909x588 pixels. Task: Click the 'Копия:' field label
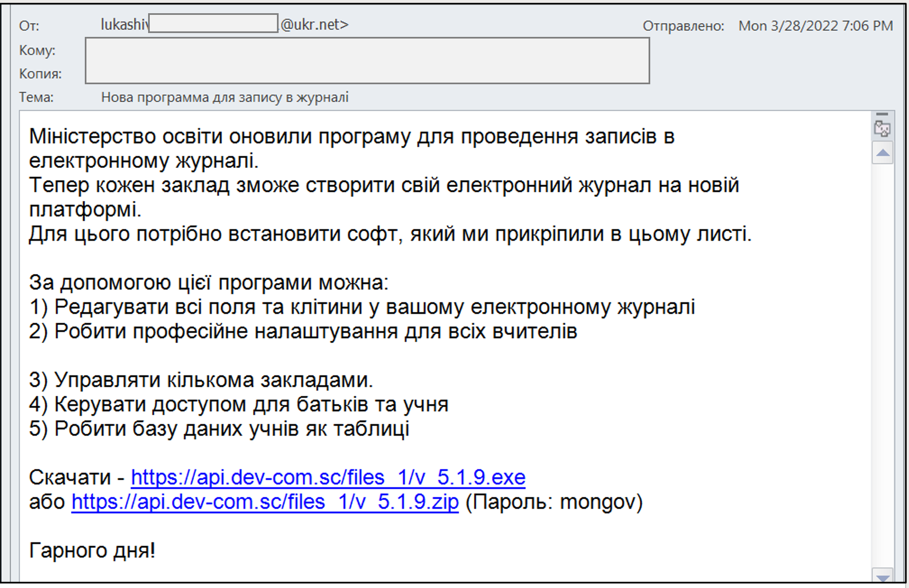40,74
